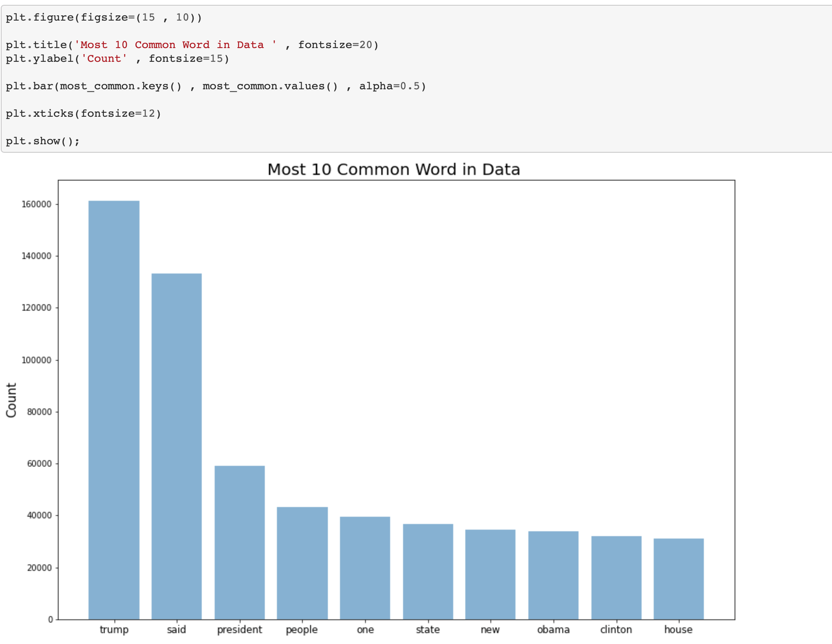Click the obama bar in chart

click(553, 575)
